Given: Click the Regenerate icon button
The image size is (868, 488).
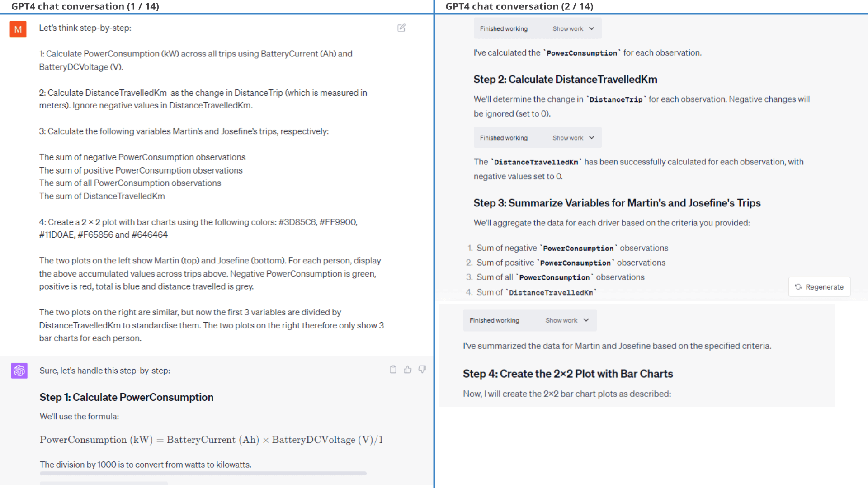Looking at the screenshot, I should point(798,286).
